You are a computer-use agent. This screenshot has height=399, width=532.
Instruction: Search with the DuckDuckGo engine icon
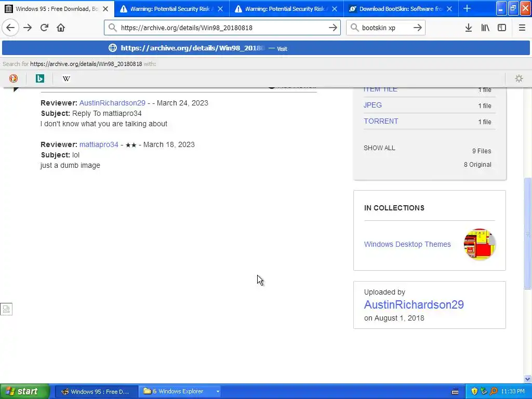click(x=13, y=78)
